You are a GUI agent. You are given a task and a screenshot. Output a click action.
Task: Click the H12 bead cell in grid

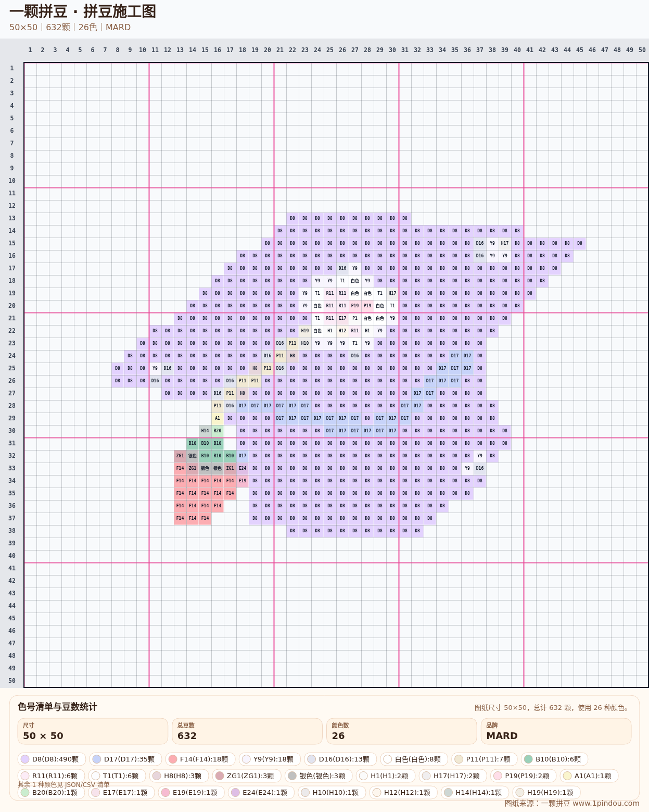coord(342,331)
